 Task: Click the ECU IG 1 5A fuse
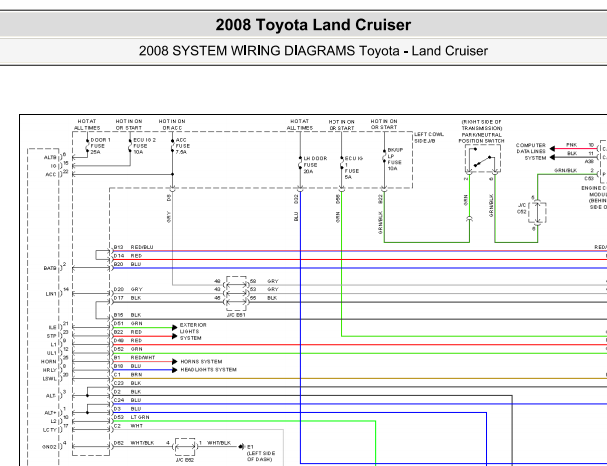tap(340, 163)
